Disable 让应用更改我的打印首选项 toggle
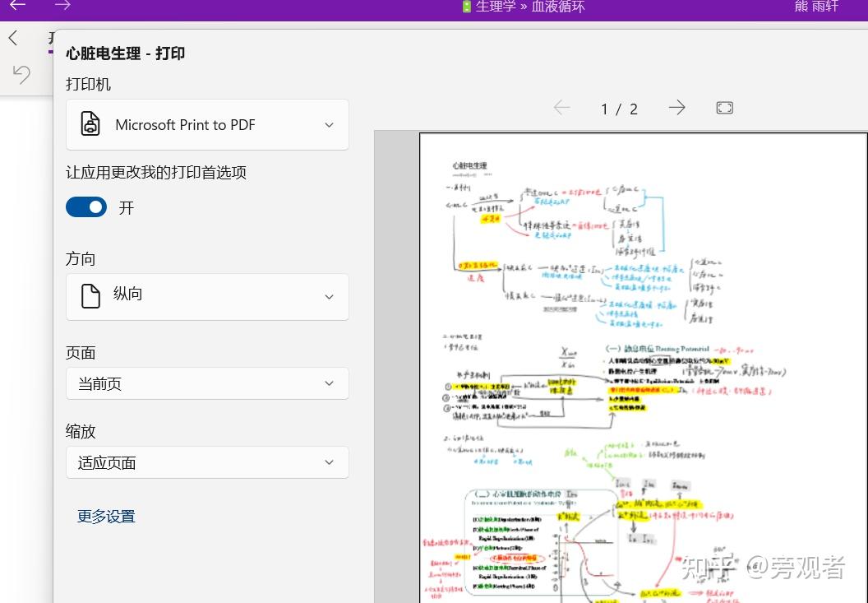 coord(86,206)
